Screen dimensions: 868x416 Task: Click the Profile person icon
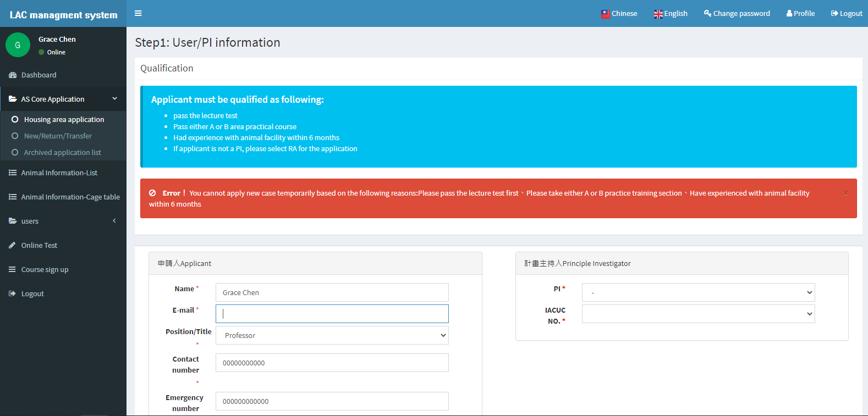pos(789,13)
